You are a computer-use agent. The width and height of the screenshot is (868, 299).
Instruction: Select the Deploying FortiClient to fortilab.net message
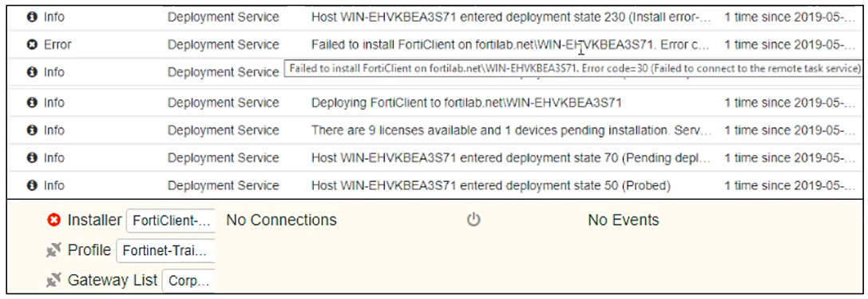pos(466,102)
